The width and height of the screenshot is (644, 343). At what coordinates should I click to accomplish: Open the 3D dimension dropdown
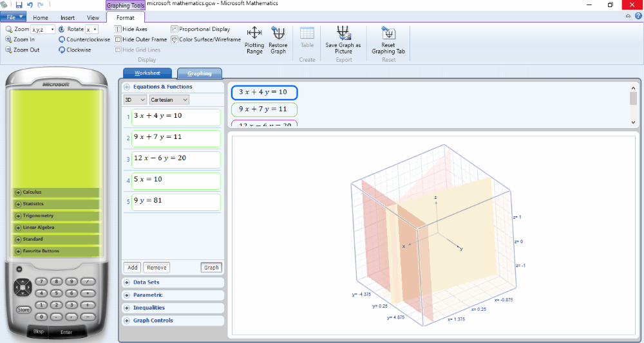(x=135, y=100)
